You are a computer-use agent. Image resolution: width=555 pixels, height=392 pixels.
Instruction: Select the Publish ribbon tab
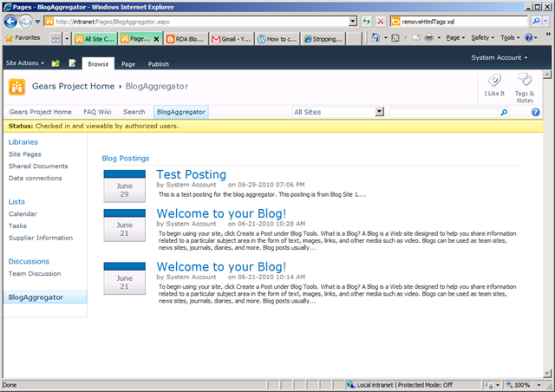158,64
